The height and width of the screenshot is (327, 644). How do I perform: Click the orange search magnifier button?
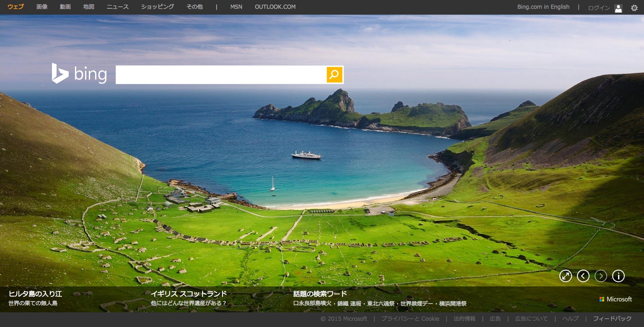tap(334, 75)
